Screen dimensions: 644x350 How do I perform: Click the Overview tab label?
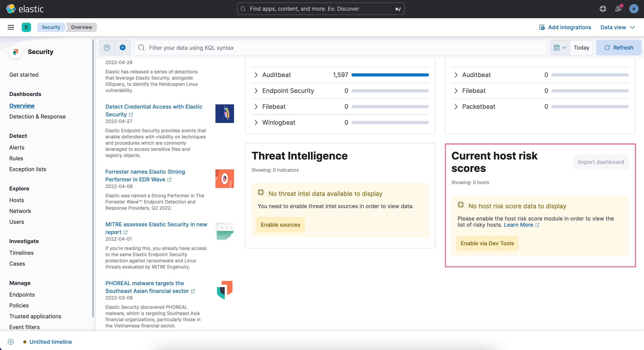pyautogui.click(x=82, y=27)
